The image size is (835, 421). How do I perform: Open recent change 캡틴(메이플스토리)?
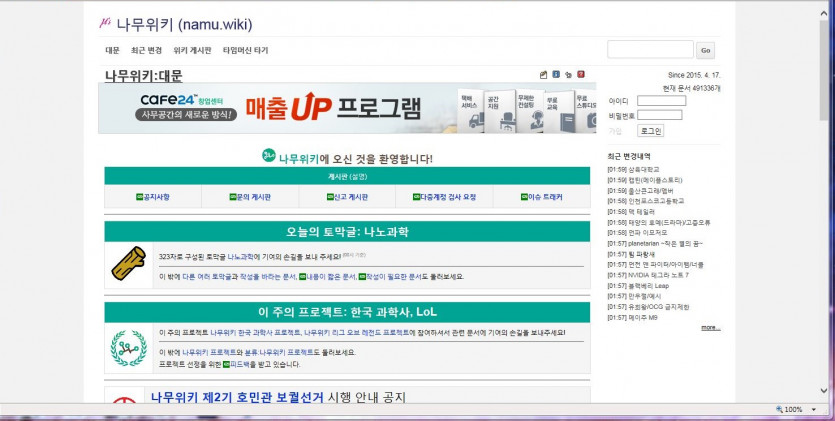(655, 180)
